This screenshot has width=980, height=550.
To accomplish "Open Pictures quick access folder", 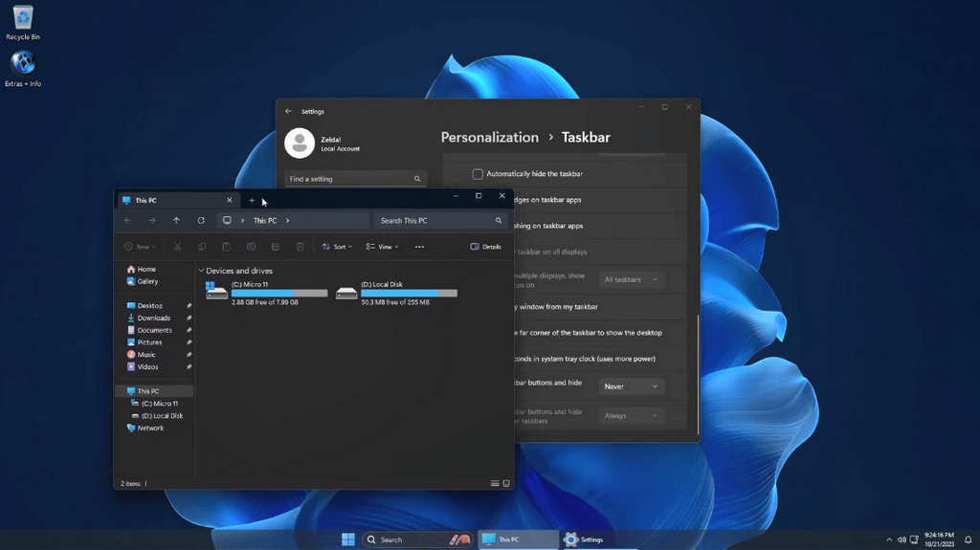I will click(x=145, y=342).
